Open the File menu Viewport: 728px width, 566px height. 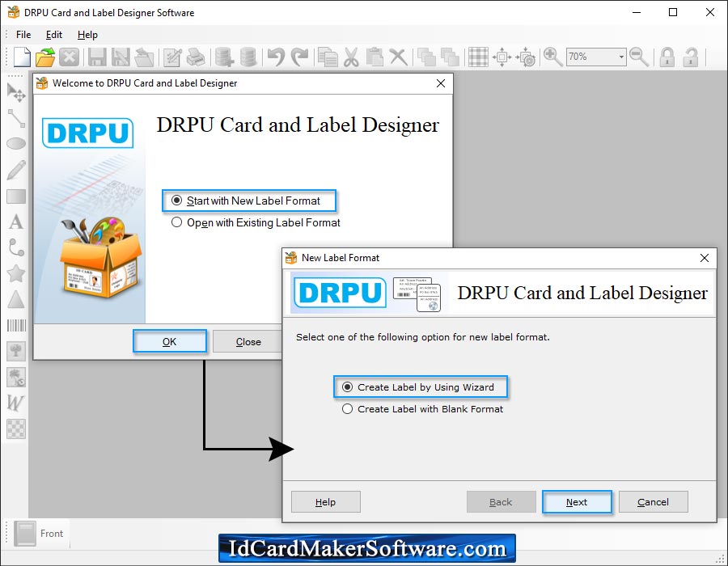tap(23, 35)
